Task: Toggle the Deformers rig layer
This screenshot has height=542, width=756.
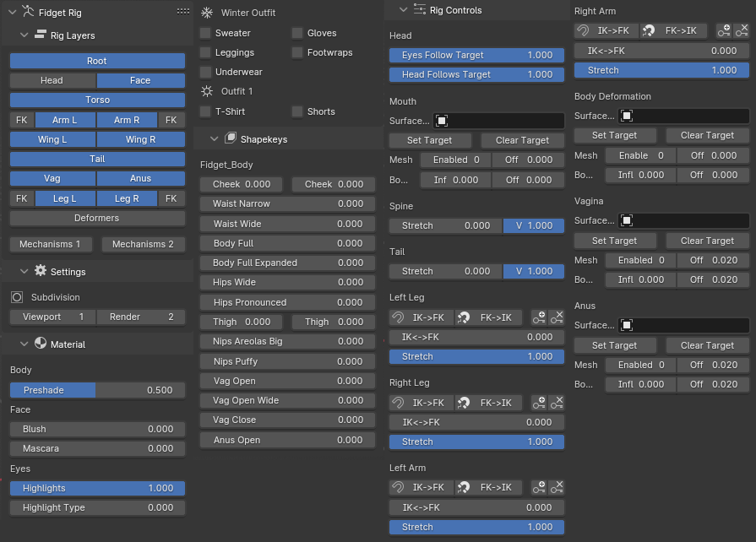Action: pyautogui.click(x=97, y=218)
